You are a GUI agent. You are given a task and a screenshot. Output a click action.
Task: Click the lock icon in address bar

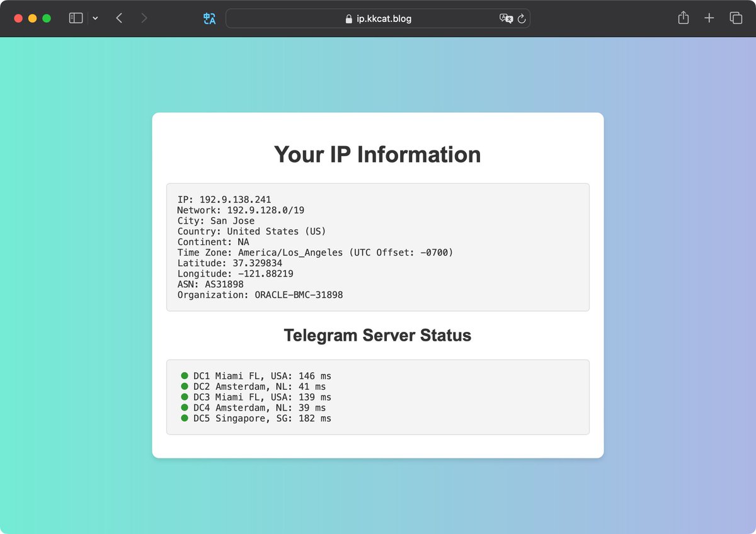tap(349, 19)
